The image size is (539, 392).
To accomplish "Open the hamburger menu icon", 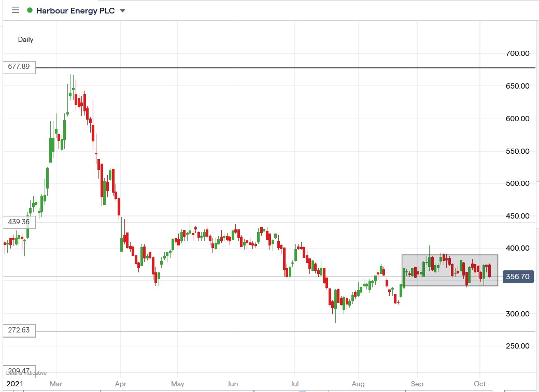I will 15,10.
